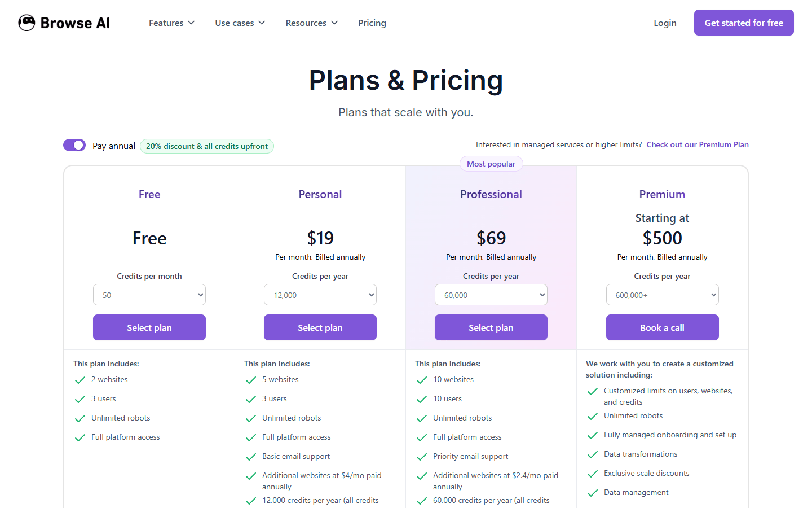Open the Free plan credits per month selector

click(149, 294)
